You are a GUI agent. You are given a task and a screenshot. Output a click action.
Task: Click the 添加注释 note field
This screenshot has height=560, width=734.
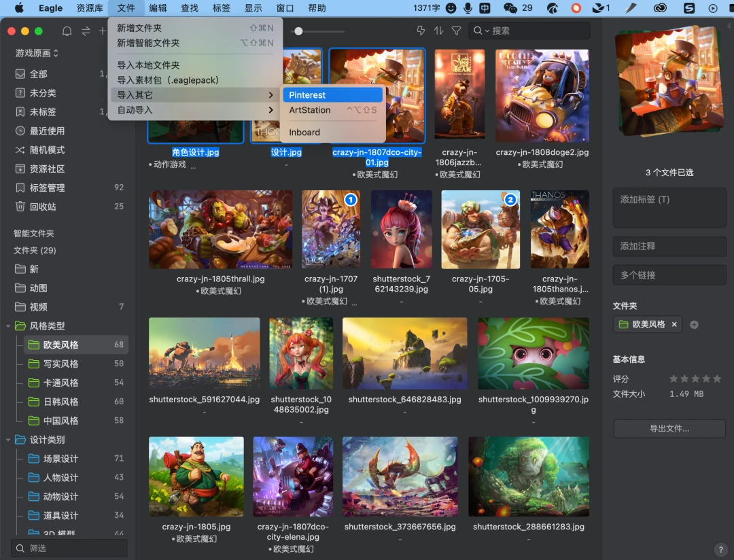coord(669,246)
